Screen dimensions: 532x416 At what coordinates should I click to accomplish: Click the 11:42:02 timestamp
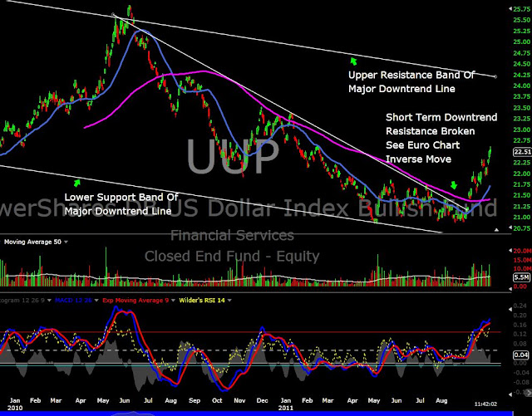pyautogui.click(x=485, y=404)
